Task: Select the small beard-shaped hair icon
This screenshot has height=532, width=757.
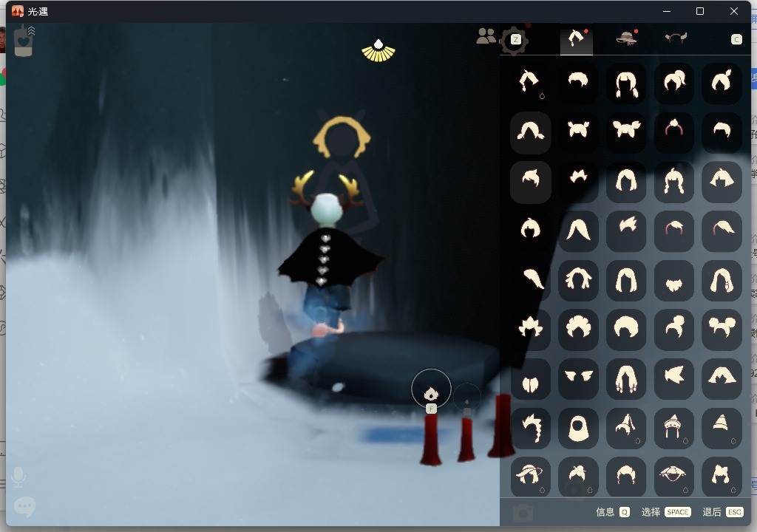Action: [x=674, y=280]
